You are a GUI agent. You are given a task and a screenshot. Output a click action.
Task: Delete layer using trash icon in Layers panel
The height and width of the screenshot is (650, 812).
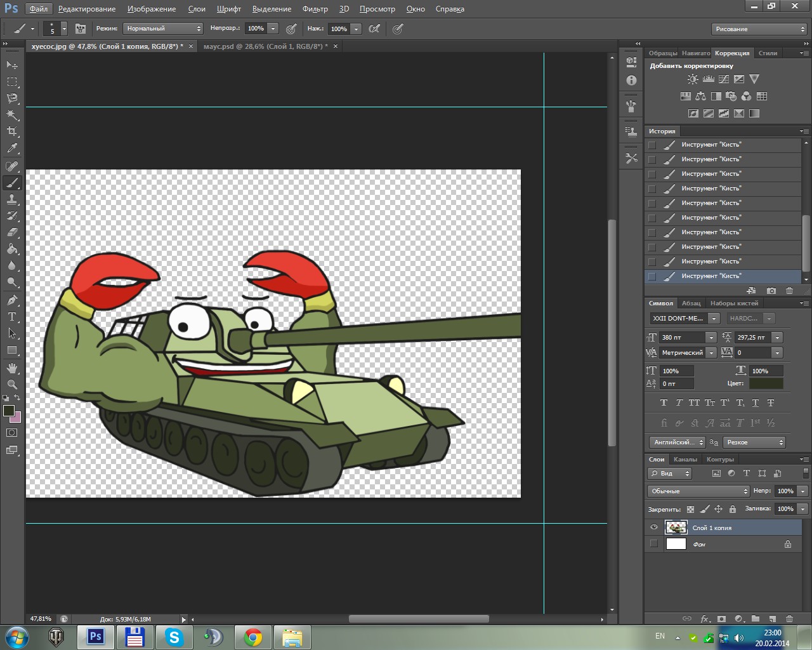(x=789, y=619)
